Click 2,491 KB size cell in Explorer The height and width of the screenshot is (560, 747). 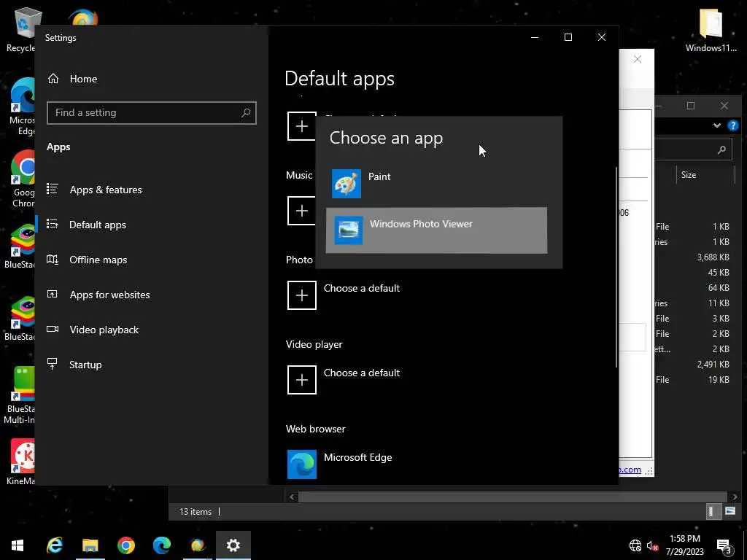point(713,365)
